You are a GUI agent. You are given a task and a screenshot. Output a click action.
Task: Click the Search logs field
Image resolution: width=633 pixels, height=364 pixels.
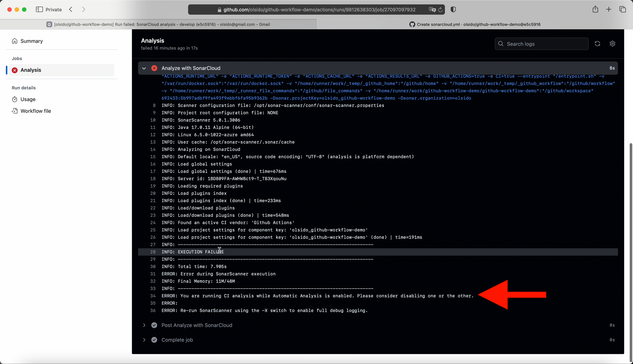[545, 44]
